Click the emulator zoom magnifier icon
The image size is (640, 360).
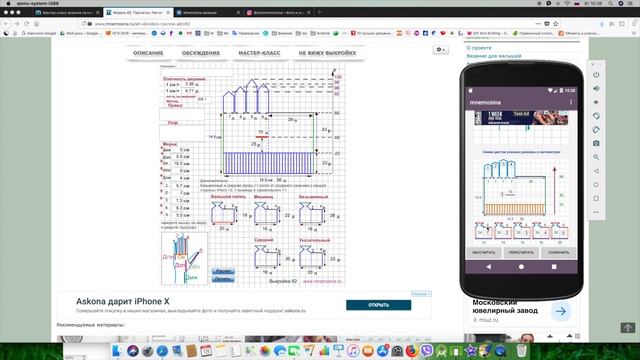(596, 157)
